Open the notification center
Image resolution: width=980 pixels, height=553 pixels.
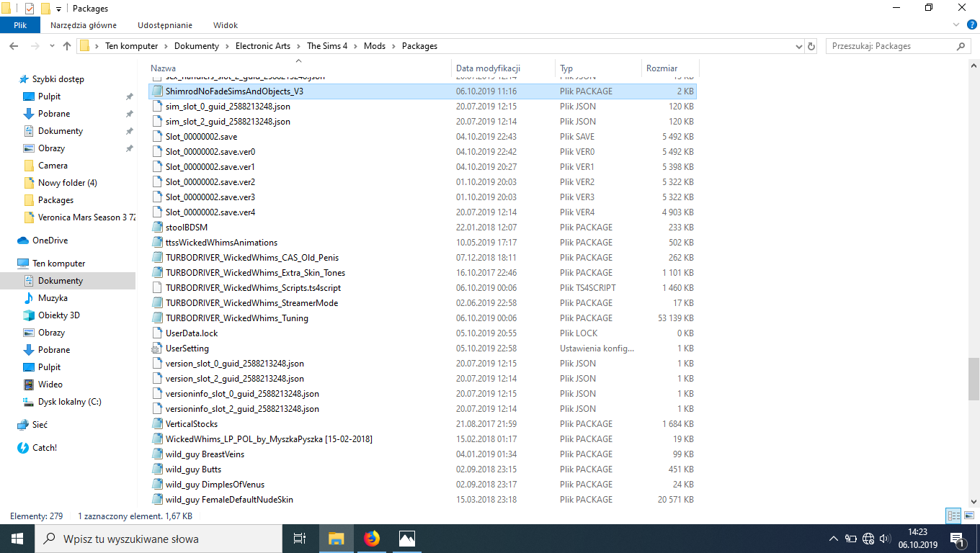click(x=958, y=539)
